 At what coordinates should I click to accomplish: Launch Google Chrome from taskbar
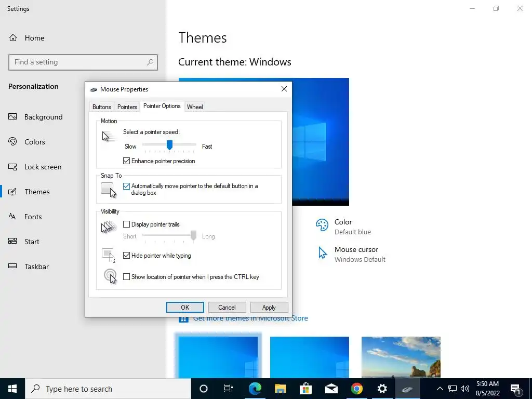[x=356, y=389]
